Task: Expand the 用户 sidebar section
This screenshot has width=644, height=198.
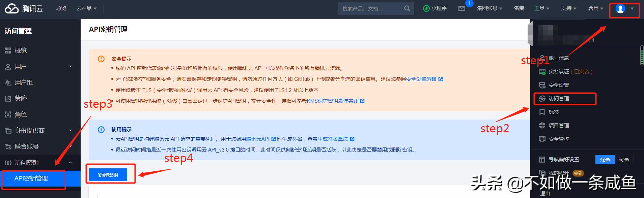Action: 71,67
